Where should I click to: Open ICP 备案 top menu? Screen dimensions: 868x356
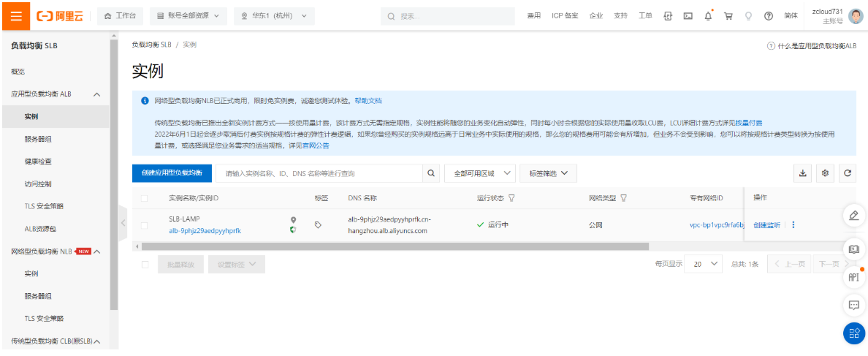(x=565, y=16)
